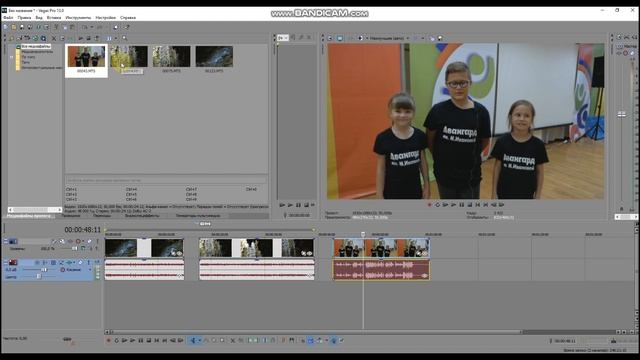Click the Cut icon in main toolbar
Screen dimensions: 640x360
point(56,27)
